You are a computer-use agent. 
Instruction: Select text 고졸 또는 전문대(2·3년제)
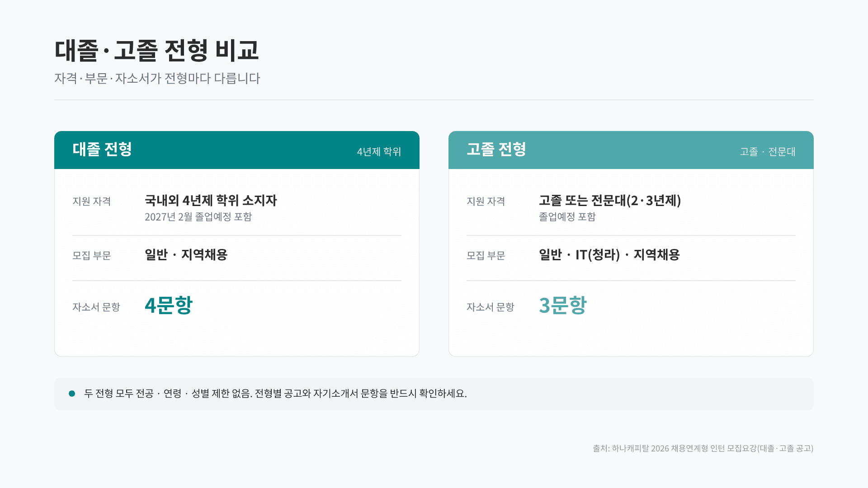click(610, 201)
